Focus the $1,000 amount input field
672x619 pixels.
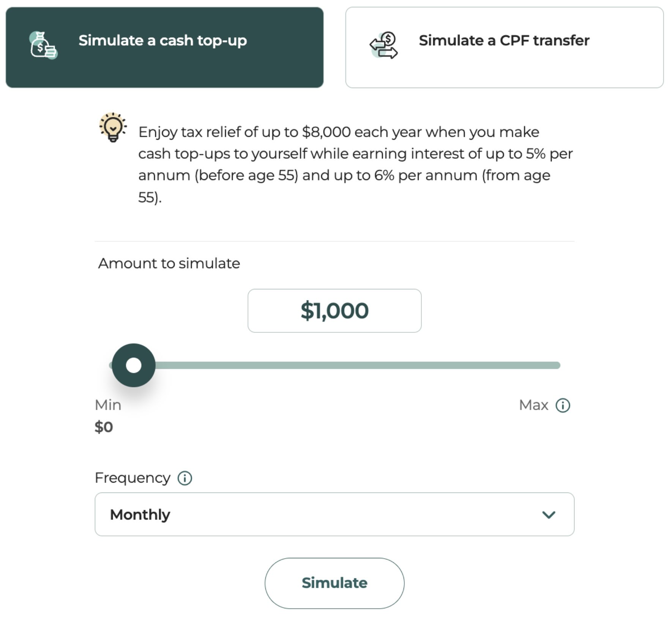pos(334,311)
